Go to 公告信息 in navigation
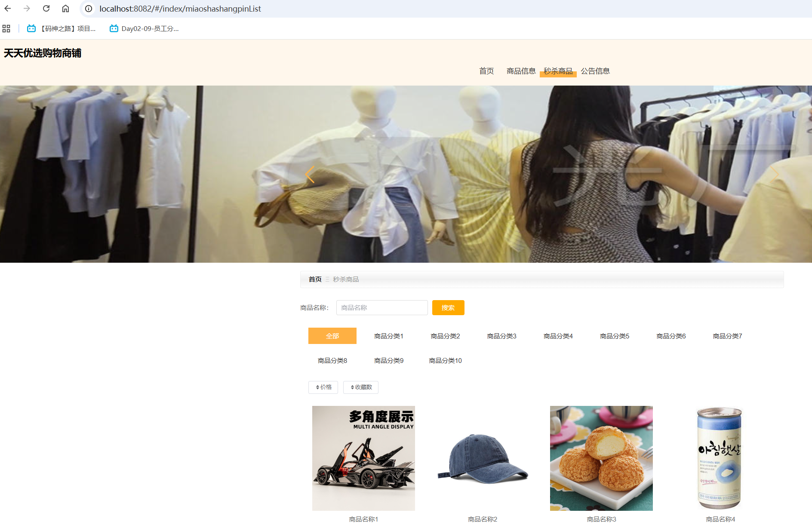 pos(595,71)
